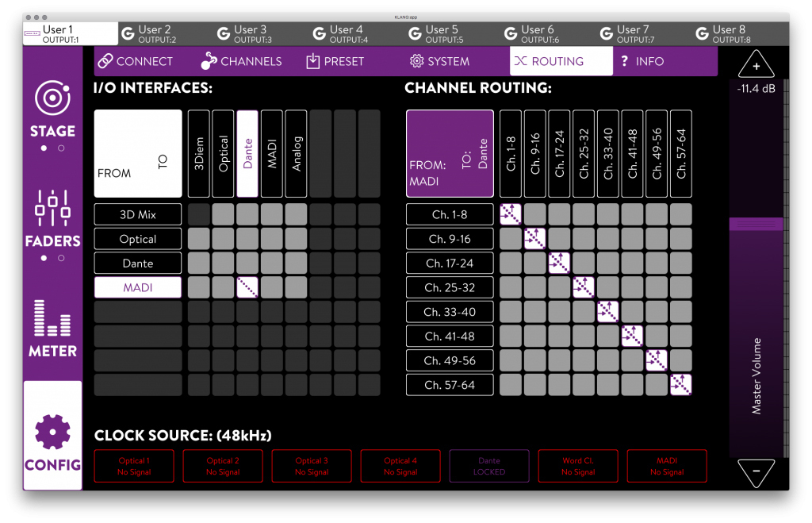The width and height of the screenshot is (812, 523).
Task: Select the 3D Mix source row
Action: point(138,214)
